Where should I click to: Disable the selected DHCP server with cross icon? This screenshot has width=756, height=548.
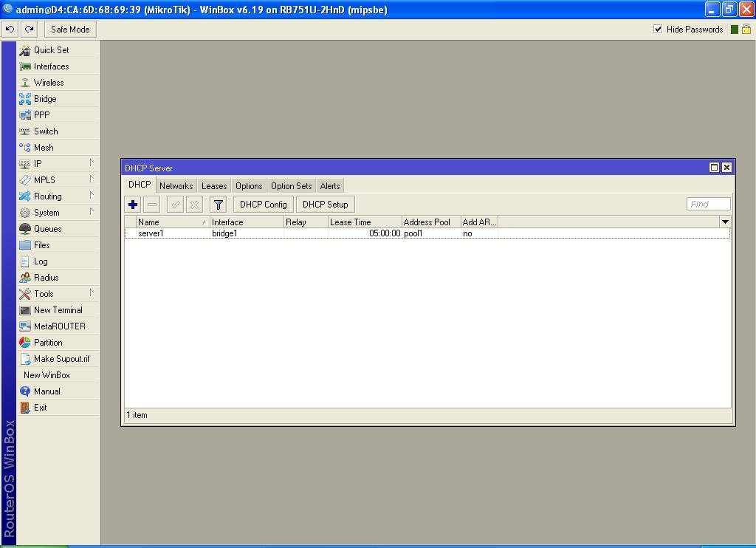(194, 205)
